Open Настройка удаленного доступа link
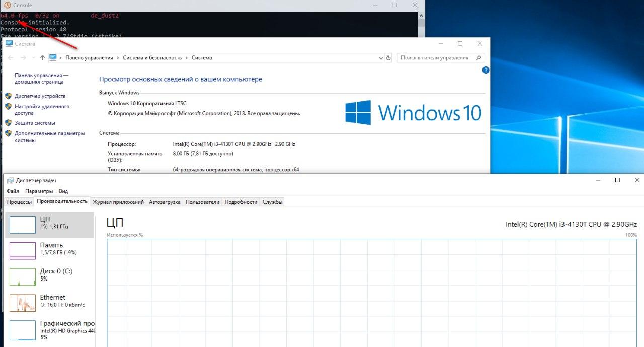Screen dimensions: 644x347 pyautogui.click(x=42, y=110)
